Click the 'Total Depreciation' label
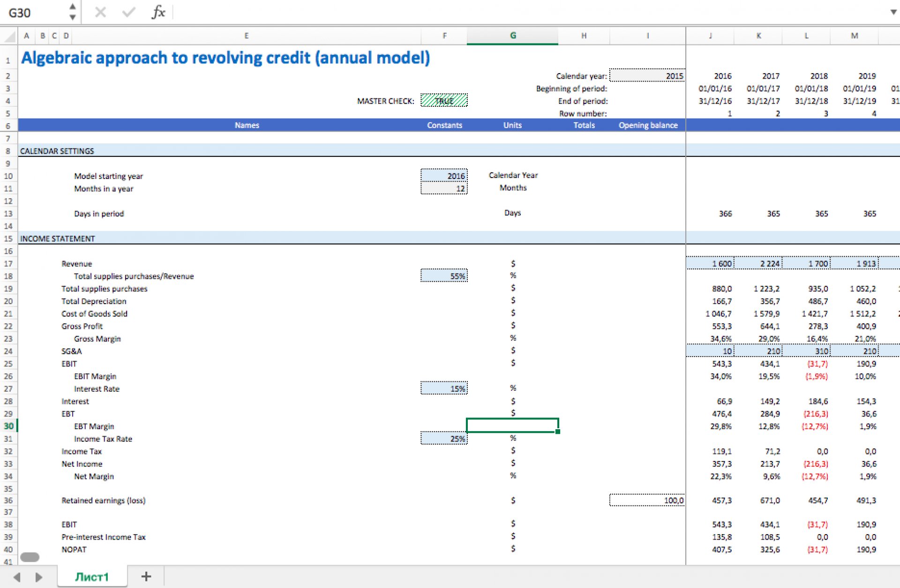The height and width of the screenshot is (588, 900). tap(94, 301)
